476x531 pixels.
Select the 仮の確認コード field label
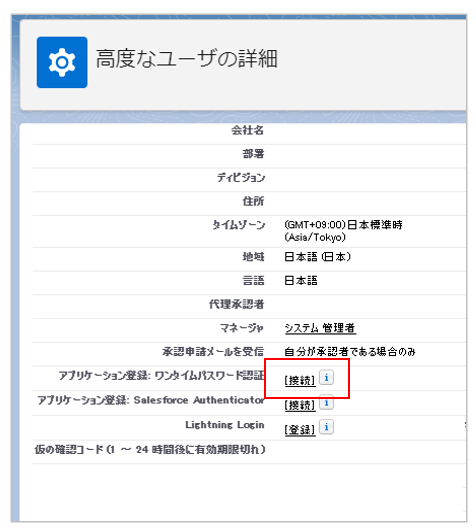(150, 450)
